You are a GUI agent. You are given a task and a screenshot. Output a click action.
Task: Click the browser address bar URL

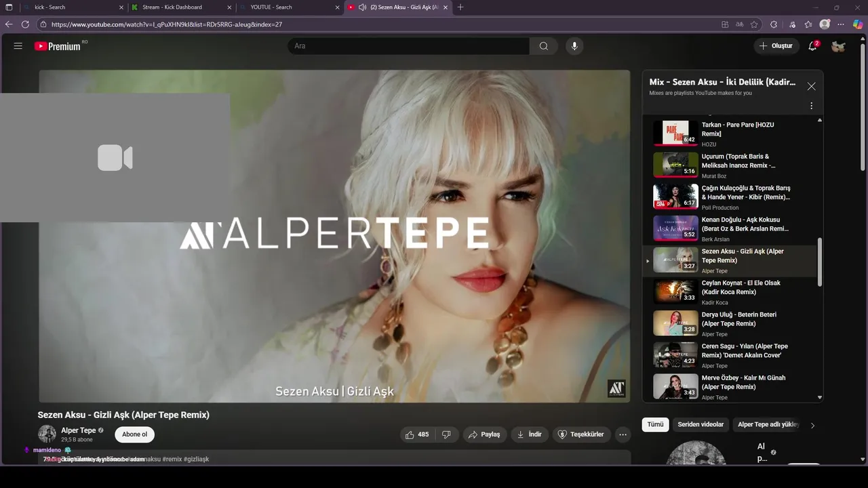(167, 24)
